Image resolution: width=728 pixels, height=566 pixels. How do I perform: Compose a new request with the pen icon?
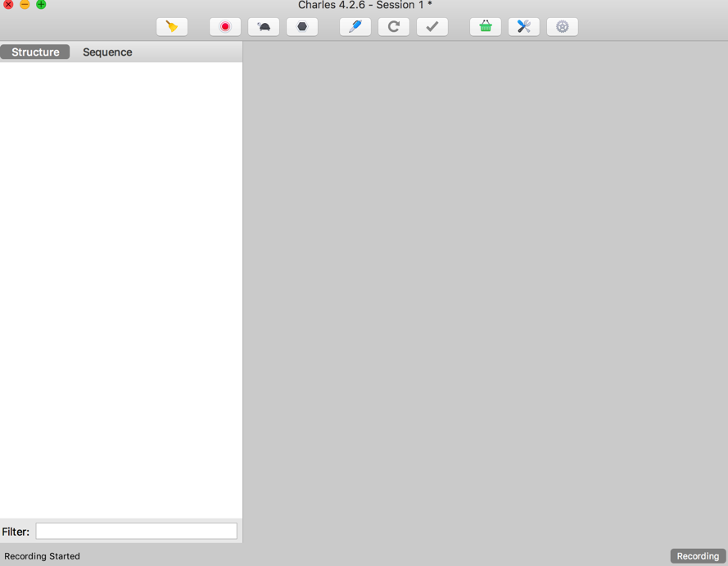(355, 26)
